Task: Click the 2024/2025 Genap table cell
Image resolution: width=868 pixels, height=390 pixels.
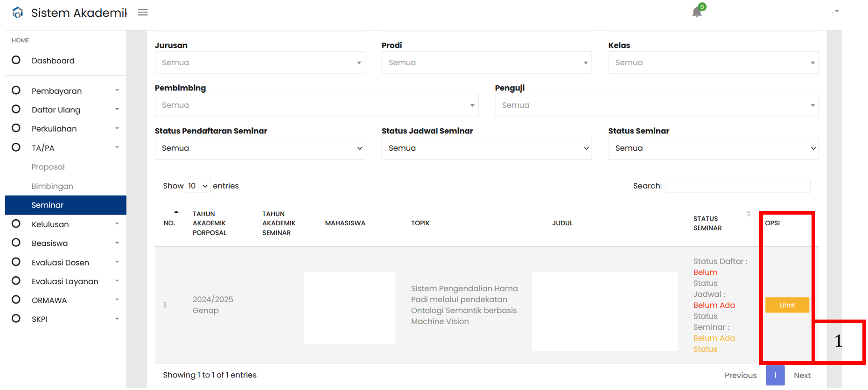Action: (213, 305)
